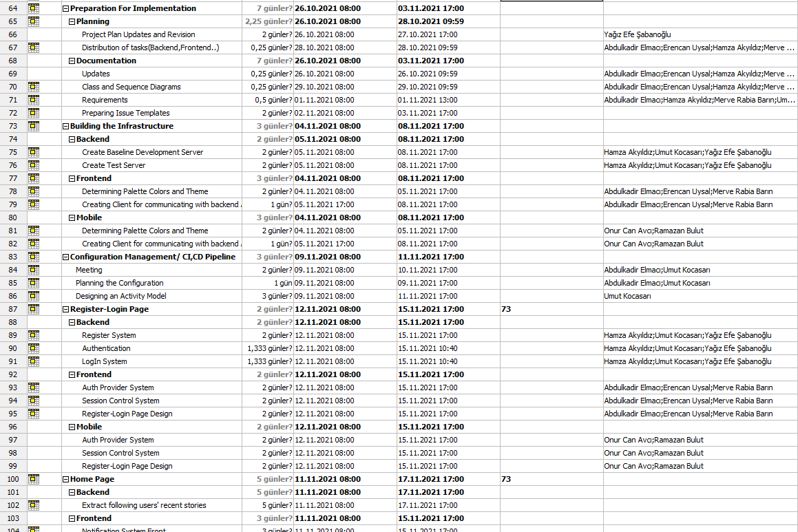Click the indicator icon for Register-Login Page summary

34,309
